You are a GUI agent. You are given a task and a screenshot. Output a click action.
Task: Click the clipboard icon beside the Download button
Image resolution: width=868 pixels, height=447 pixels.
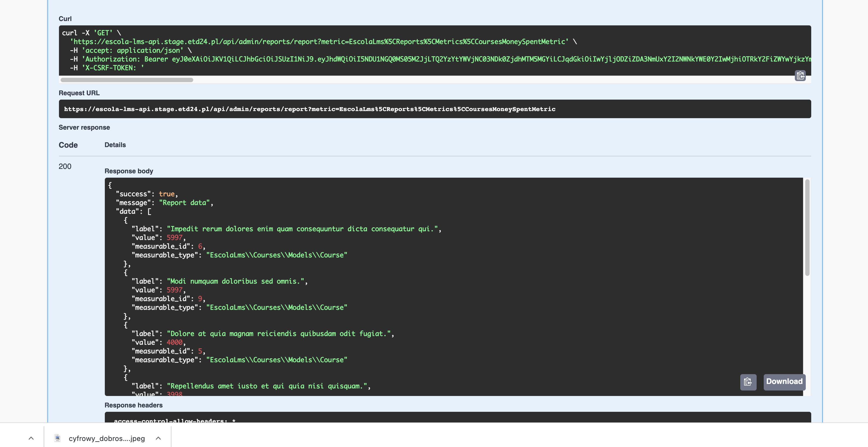click(748, 382)
